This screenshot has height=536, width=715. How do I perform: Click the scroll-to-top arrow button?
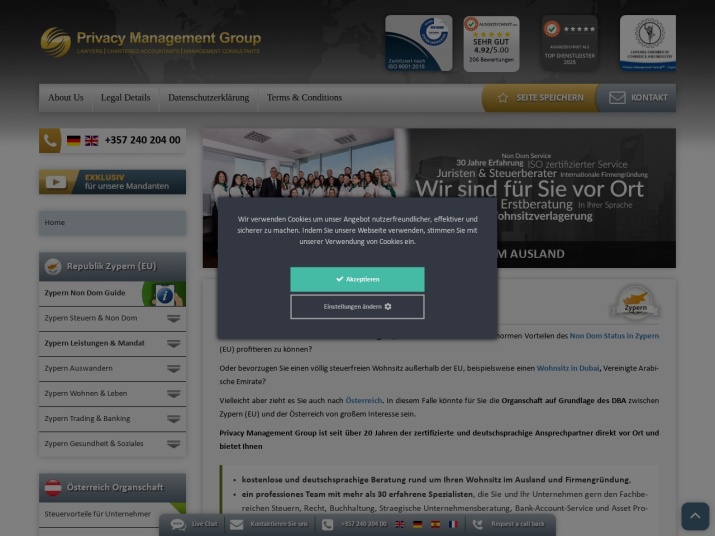tap(695, 516)
